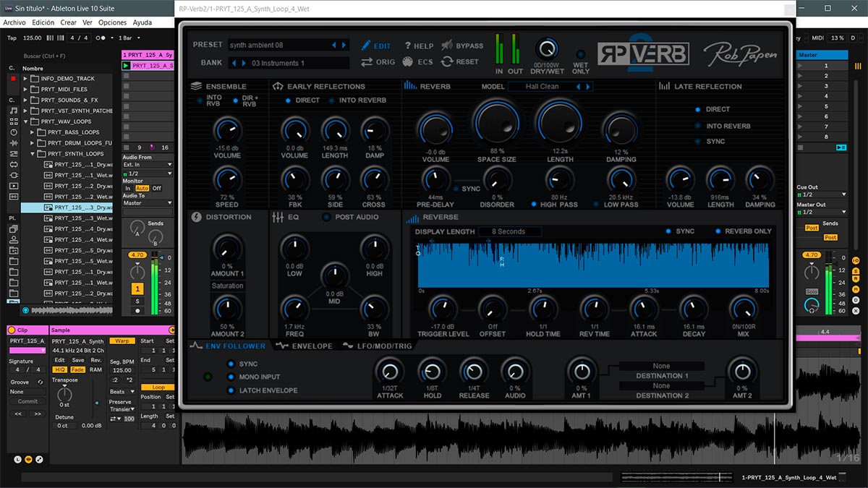The width and height of the screenshot is (868, 488).
Task: Click the EQ sliders icon
Action: coord(277,217)
